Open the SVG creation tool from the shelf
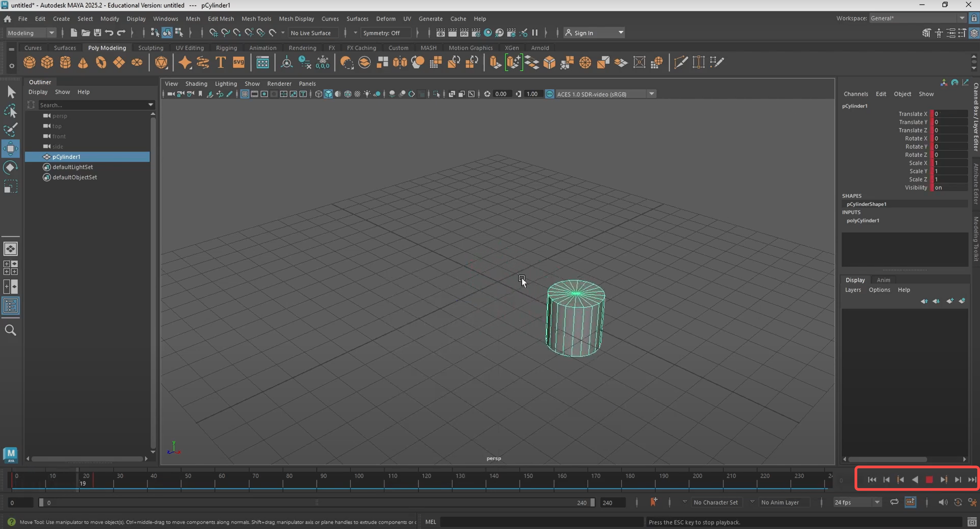 tap(239, 62)
